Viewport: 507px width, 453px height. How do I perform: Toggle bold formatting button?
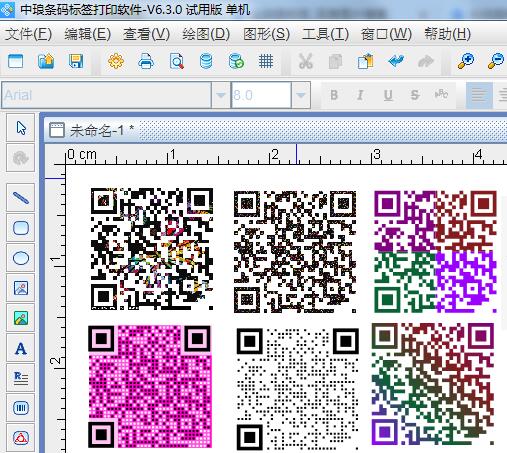tap(334, 95)
